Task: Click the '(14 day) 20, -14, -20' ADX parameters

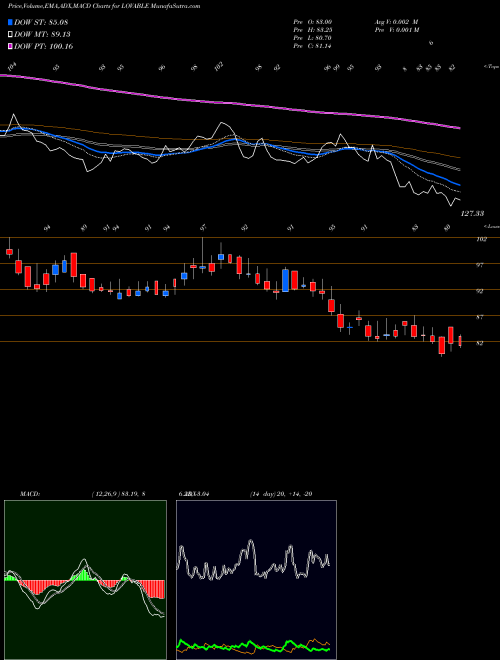Action: tap(281, 494)
